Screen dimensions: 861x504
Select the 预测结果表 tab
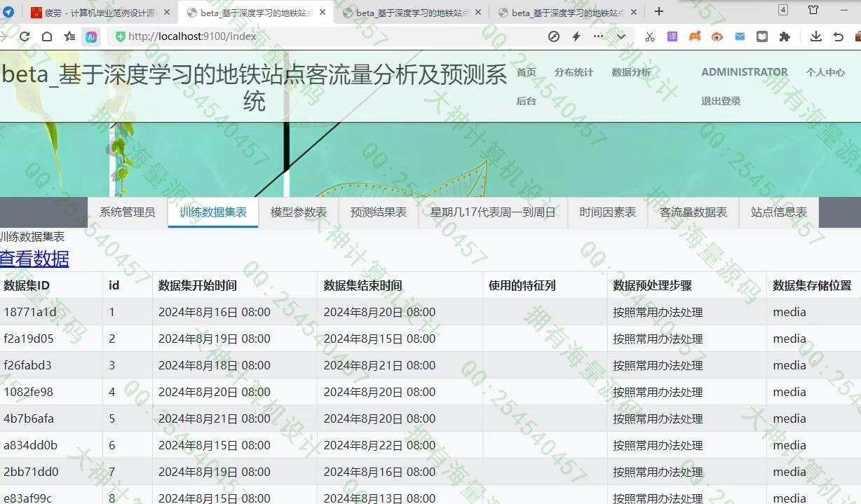379,212
